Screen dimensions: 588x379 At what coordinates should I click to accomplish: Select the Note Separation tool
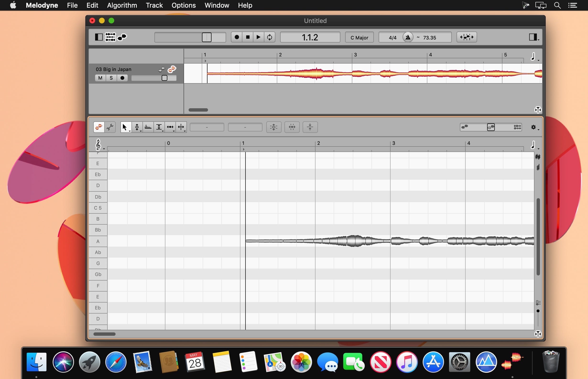click(181, 127)
